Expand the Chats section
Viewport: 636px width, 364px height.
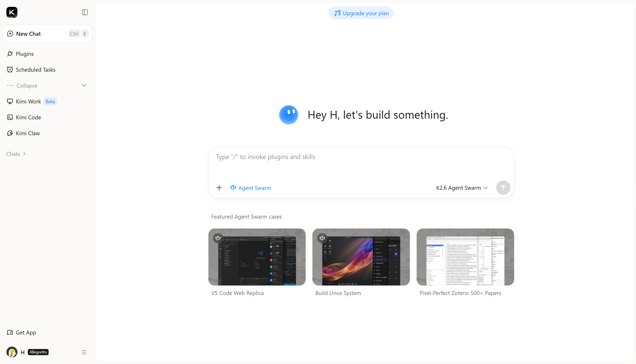pyautogui.click(x=16, y=154)
